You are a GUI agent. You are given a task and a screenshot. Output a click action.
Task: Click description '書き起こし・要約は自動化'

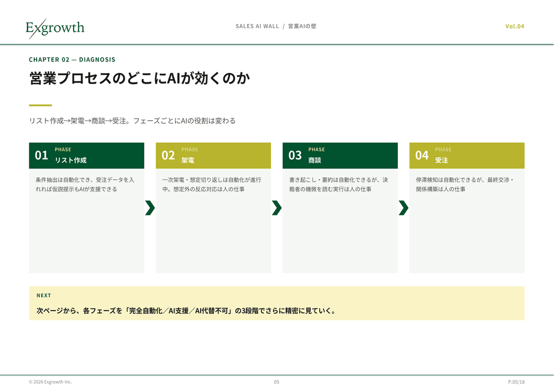[338, 184]
